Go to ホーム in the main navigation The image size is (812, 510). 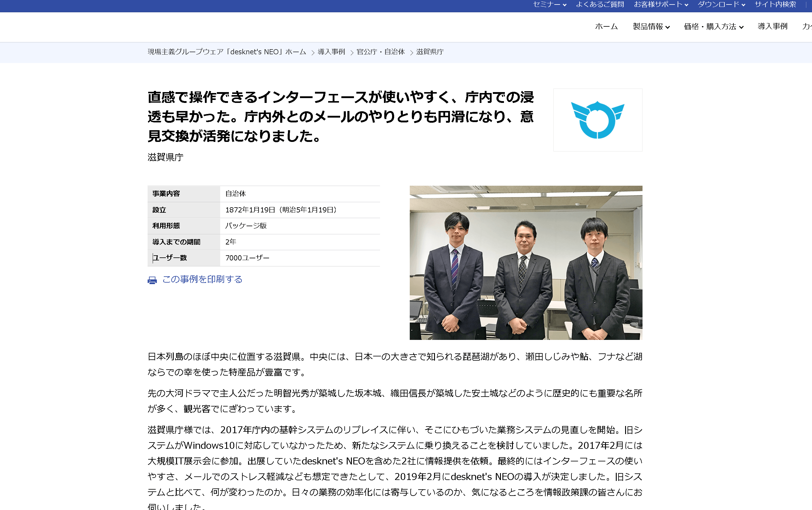click(606, 26)
